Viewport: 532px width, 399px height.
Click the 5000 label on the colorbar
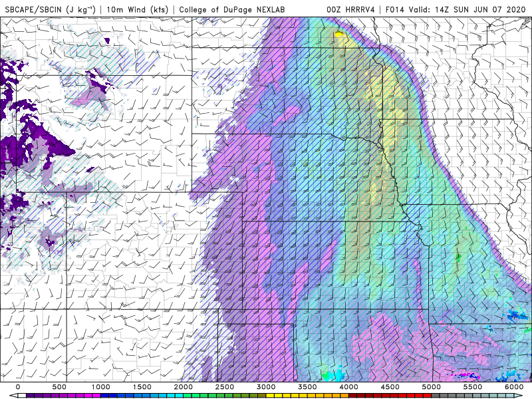[x=432, y=387]
